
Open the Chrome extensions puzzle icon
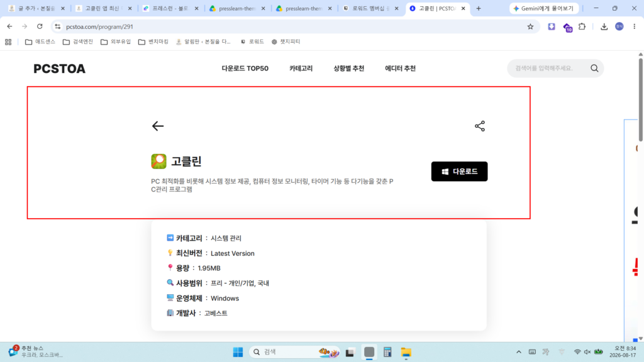[x=582, y=26]
